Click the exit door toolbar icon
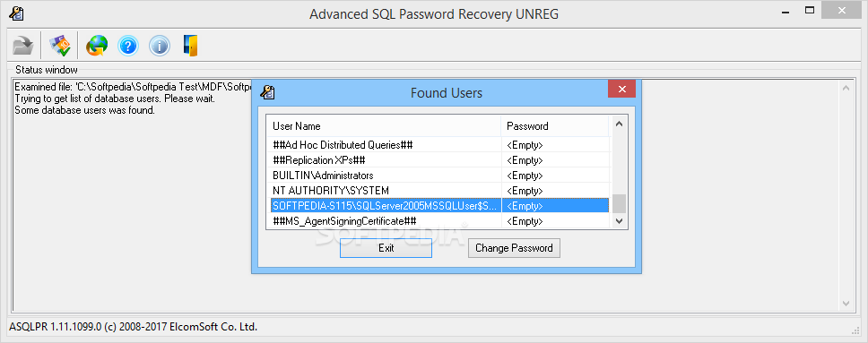 (190, 46)
